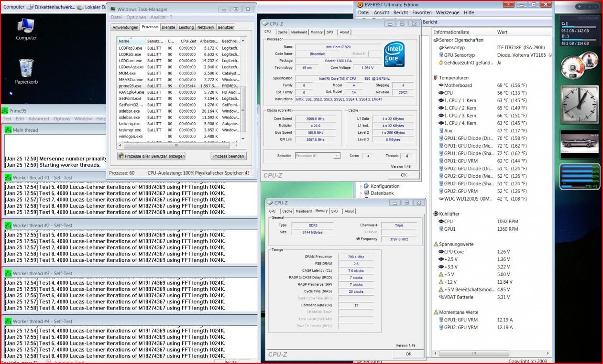Open the Advanced menu in Prime95

point(39,119)
